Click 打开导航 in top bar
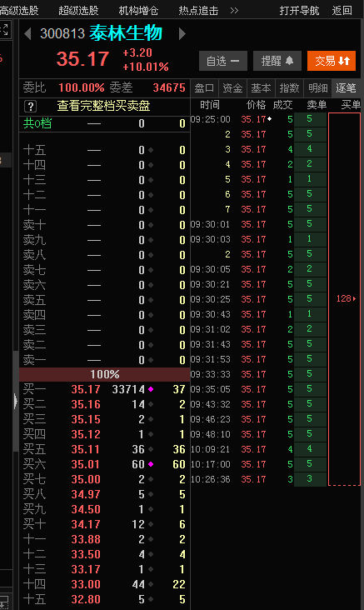Viewport: 364px width, 610px height. coord(299,11)
